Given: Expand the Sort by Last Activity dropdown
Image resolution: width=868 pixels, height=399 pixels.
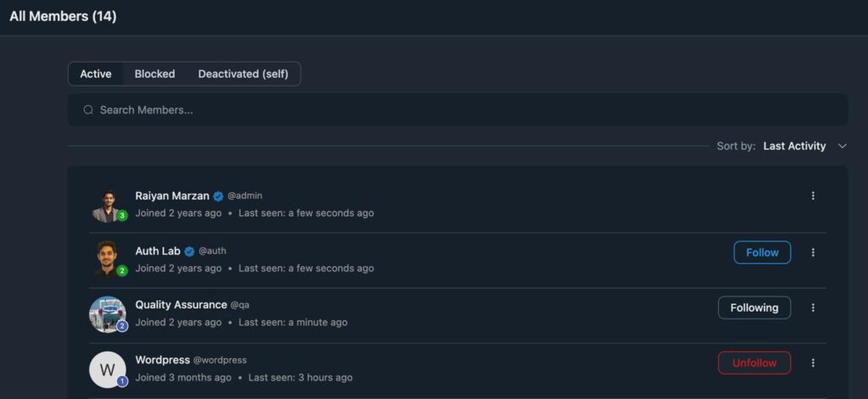Looking at the screenshot, I should (794, 146).
